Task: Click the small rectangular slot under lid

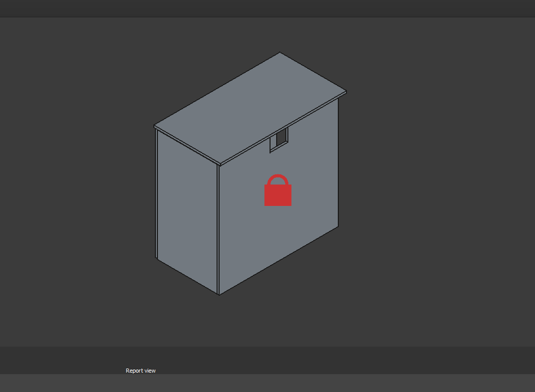Action: coord(279,139)
